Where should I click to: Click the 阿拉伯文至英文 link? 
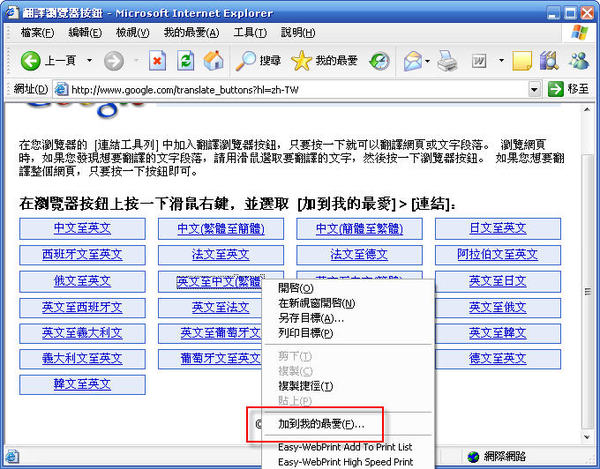498,254
